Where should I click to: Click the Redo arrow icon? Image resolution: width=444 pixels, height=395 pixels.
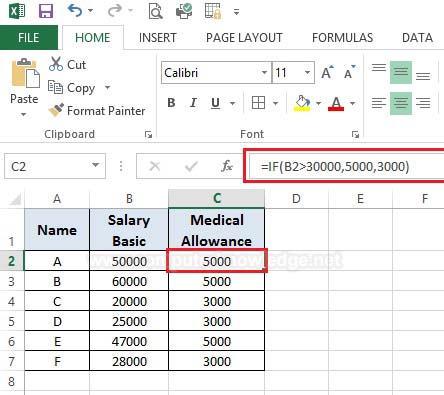click(115, 11)
